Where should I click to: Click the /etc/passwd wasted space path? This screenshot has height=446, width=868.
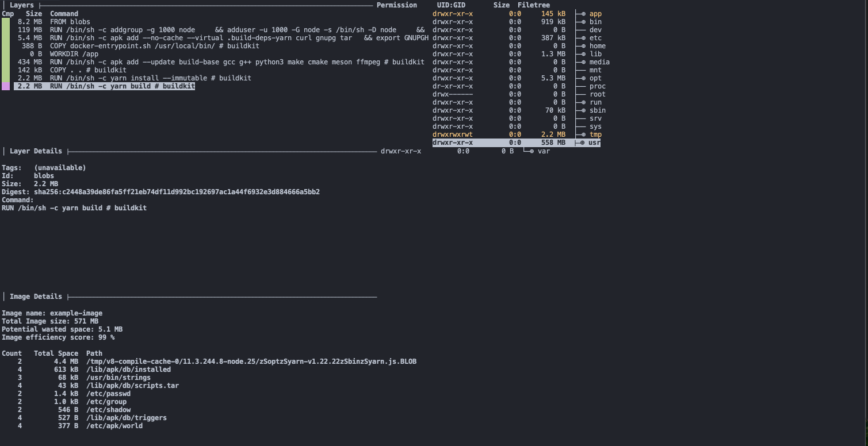click(x=108, y=394)
